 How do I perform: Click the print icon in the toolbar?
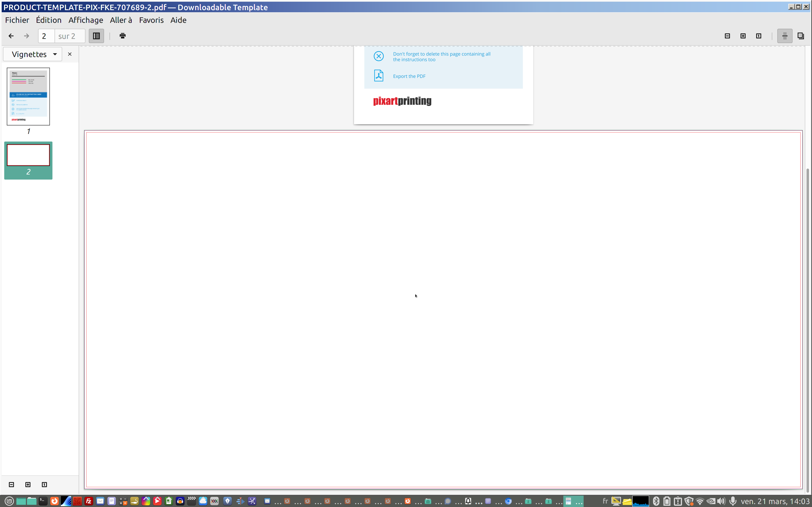tap(122, 36)
